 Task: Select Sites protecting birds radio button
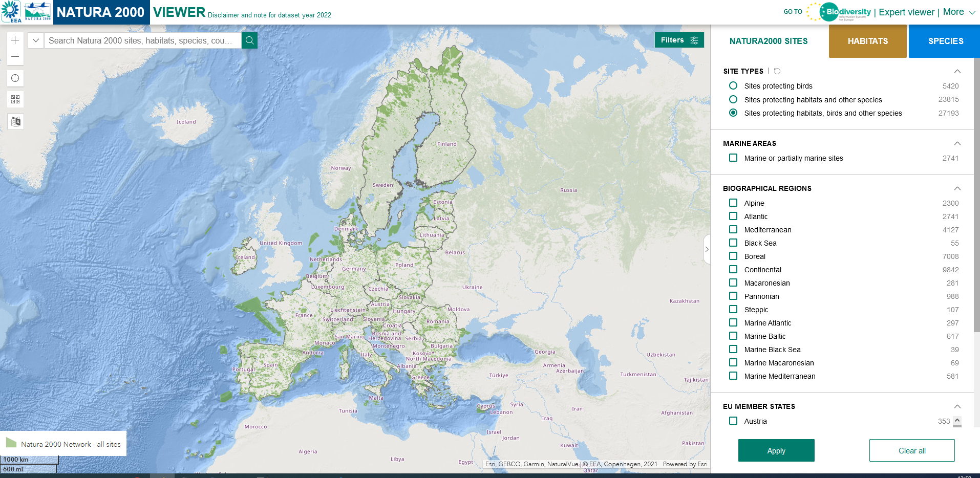coord(733,85)
